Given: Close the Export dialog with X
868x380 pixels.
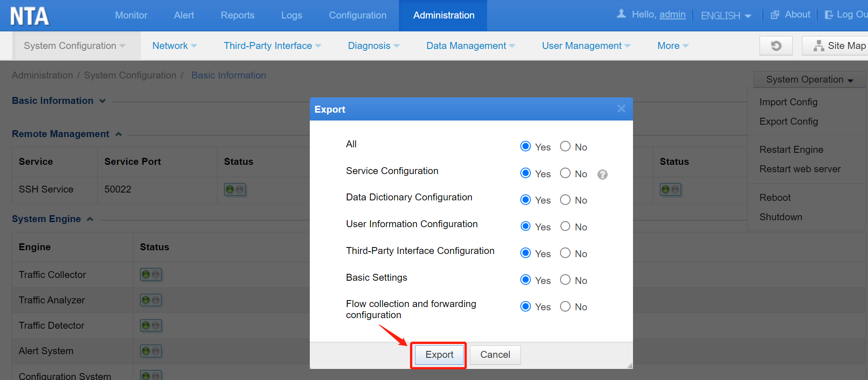Looking at the screenshot, I should [621, 109].
